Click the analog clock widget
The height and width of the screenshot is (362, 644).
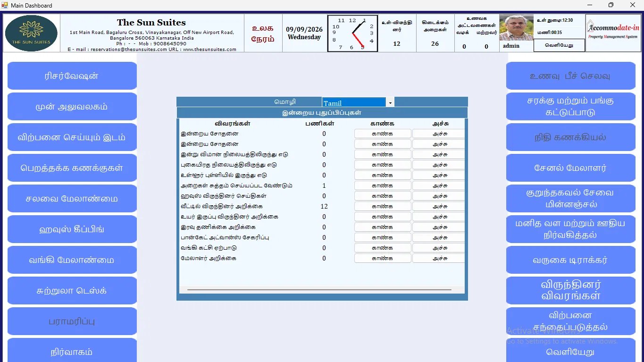click(x=352, y=33)
